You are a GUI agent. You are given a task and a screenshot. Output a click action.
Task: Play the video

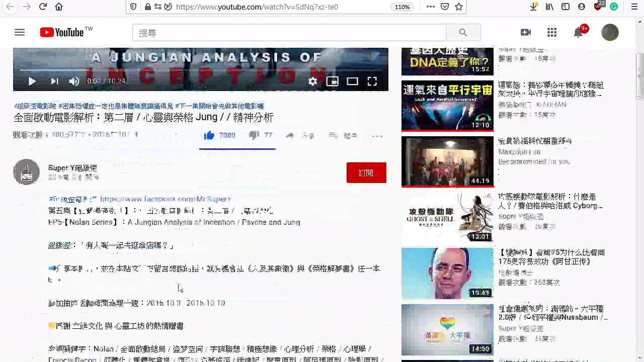coord(32,81)
